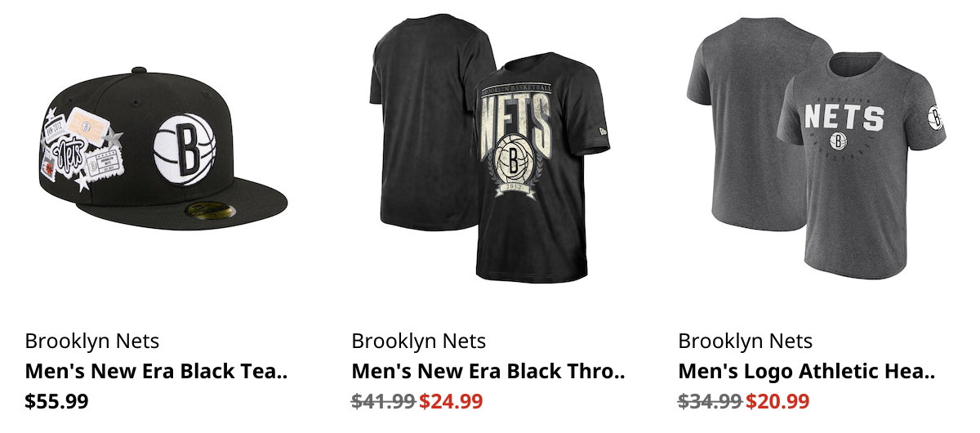Click the crossed-out $34.99 original price
Viewport: 980px width, 433px height.
[710, 401]
